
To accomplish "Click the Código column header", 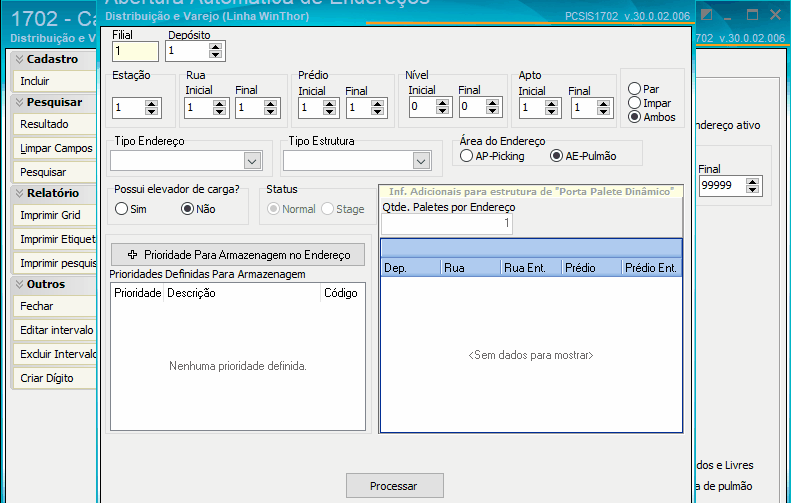I will point(343,293).
